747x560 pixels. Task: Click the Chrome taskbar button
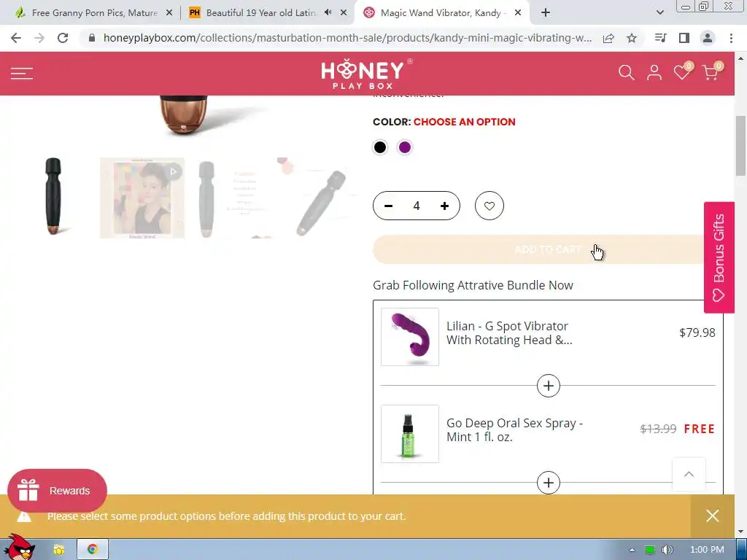pos(93,550)
